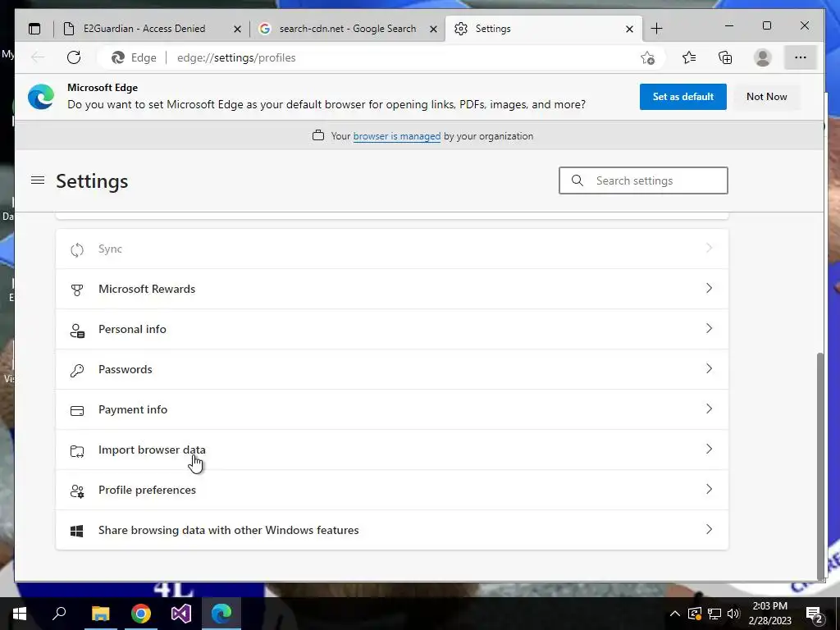
Task: Close the E2Guardian tab
Action: 237,29
